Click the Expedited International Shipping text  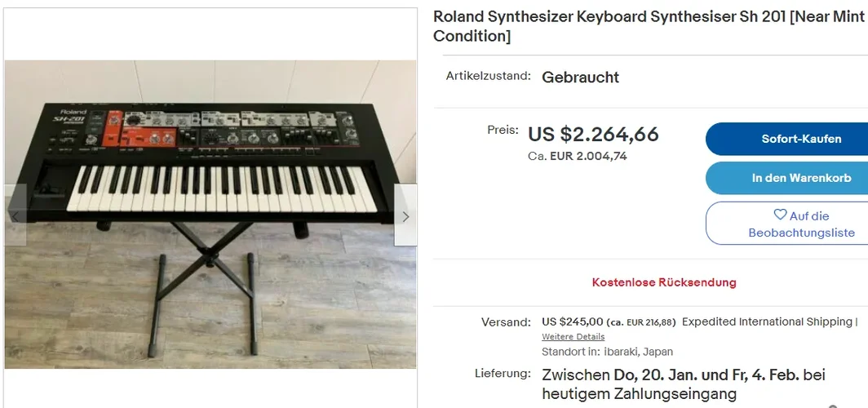coord(768,322)
